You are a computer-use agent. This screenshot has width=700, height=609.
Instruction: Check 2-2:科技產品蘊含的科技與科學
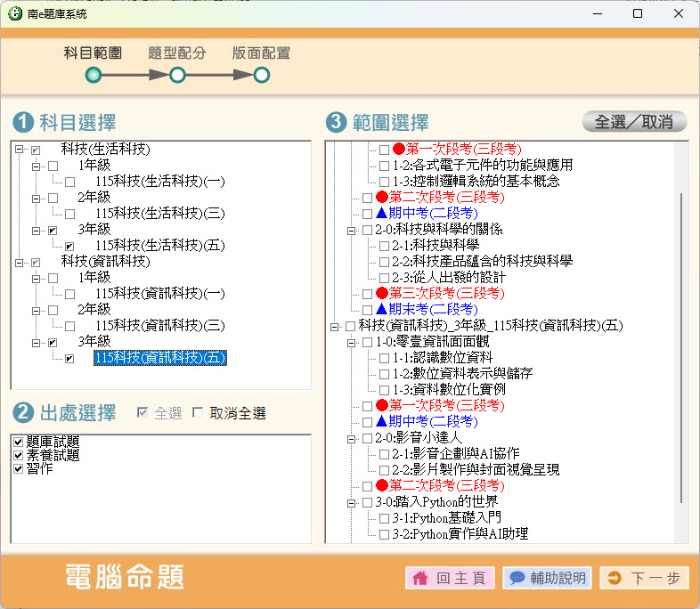point(384,263)
